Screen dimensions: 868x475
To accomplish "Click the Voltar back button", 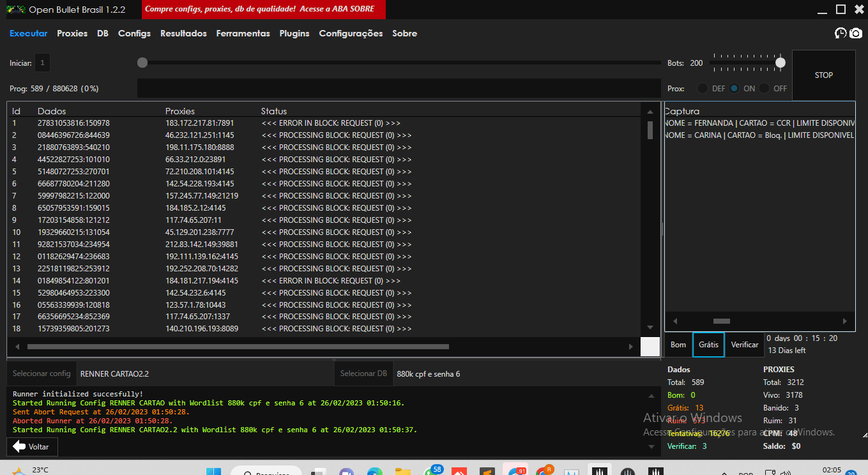I will [x=31, y=447].
